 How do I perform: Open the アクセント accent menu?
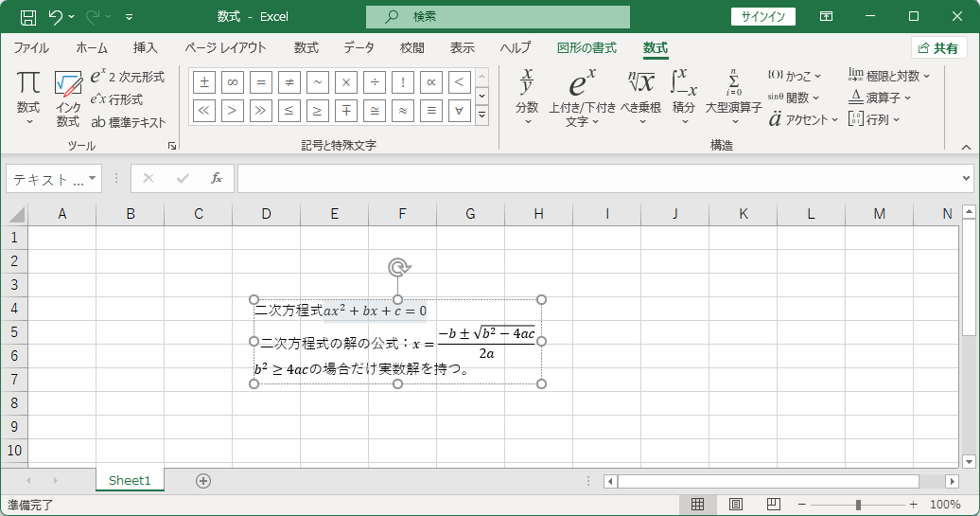tap(804, 119)
